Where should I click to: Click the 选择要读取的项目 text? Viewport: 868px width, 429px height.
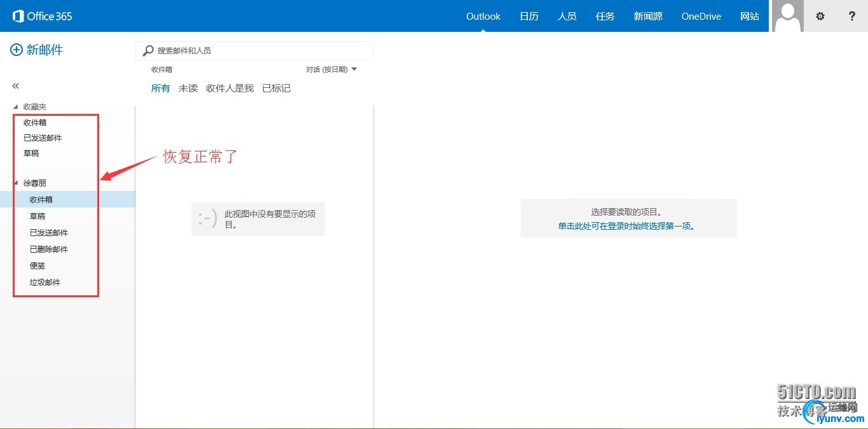click(627, 212)
